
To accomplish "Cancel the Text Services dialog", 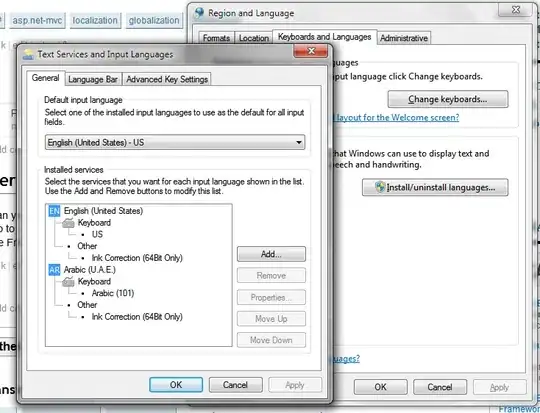I will click(235, 384).
